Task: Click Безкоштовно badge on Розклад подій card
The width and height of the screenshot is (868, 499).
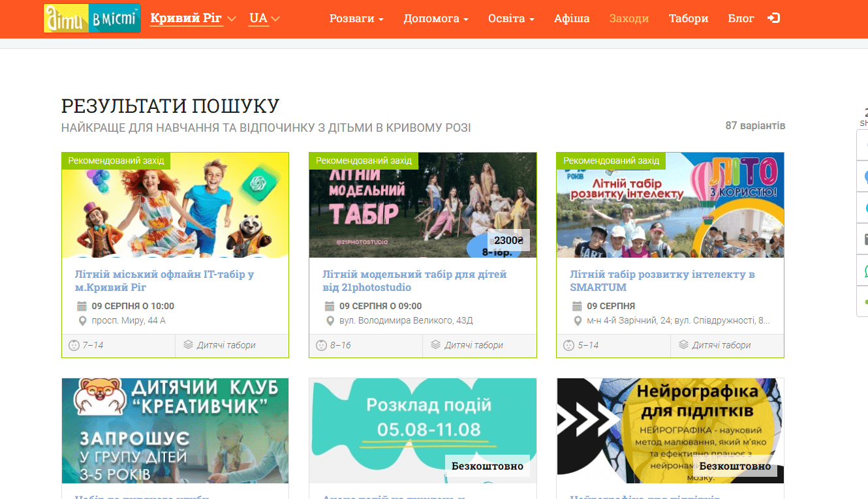Action: tap(488, 466)
